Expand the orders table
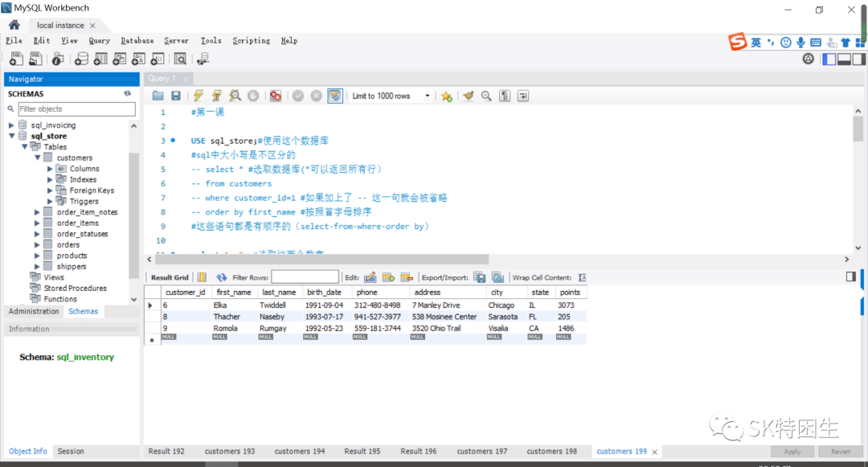 37,244
